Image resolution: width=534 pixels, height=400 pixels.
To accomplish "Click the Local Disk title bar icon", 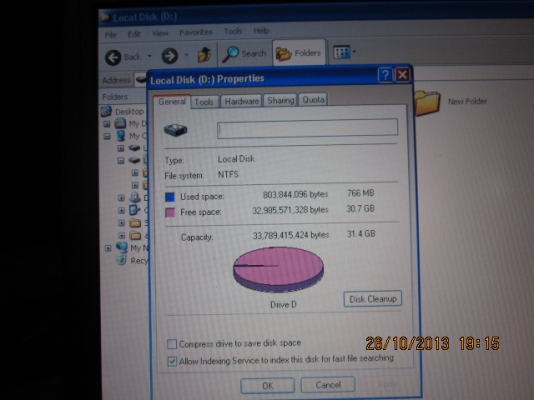I will pyautogui.click(x=106, y=17).
